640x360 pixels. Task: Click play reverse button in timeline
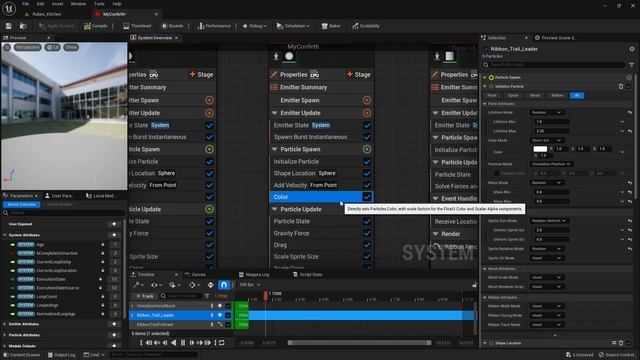click(174, 342)
